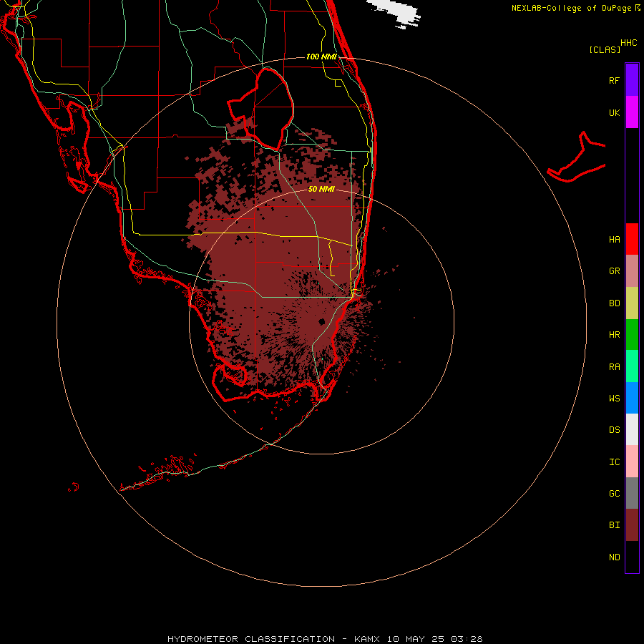Click the 'HR' legend label
This screenshot has height=644, width=644.
614,335
